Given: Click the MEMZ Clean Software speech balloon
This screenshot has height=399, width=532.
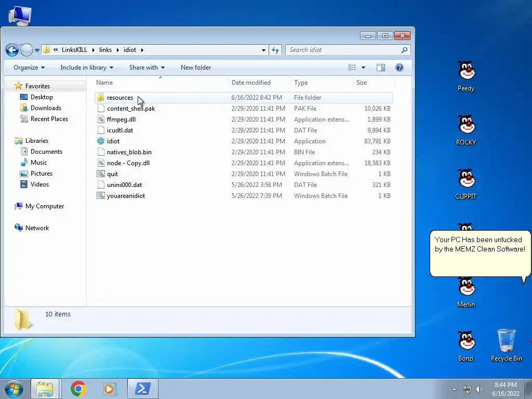Looking at the screenshot, I should point(480,254).
